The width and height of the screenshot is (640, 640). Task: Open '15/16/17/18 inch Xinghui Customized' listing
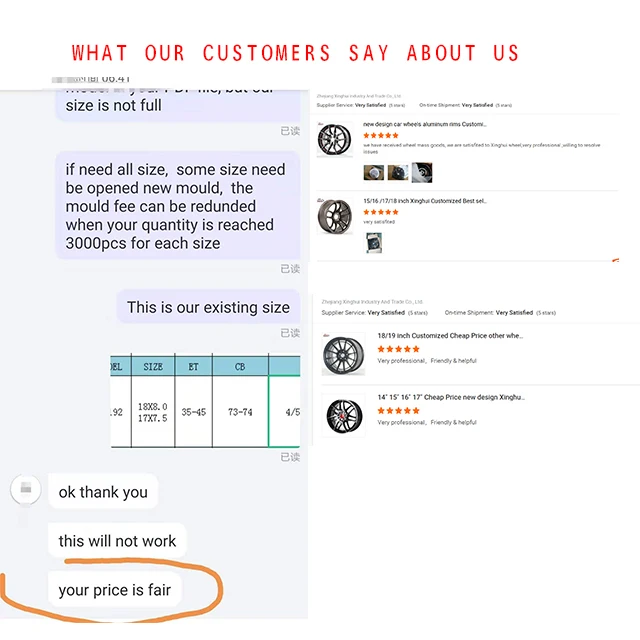424,201
